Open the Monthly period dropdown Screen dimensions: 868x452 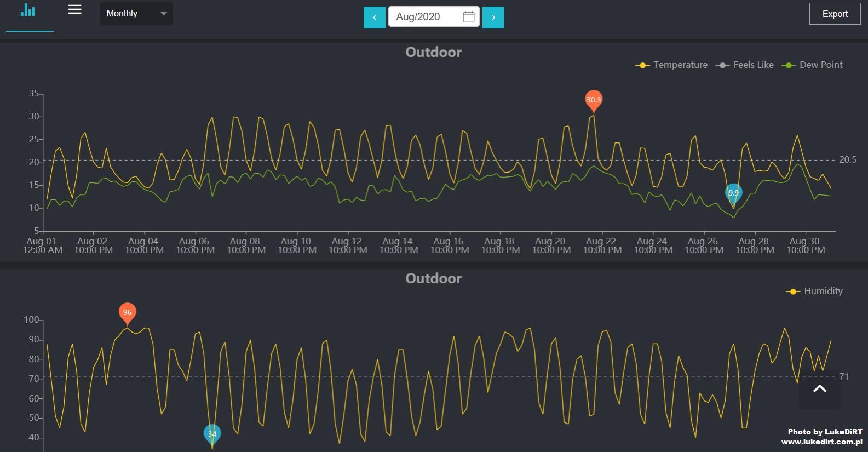point(136,14)
